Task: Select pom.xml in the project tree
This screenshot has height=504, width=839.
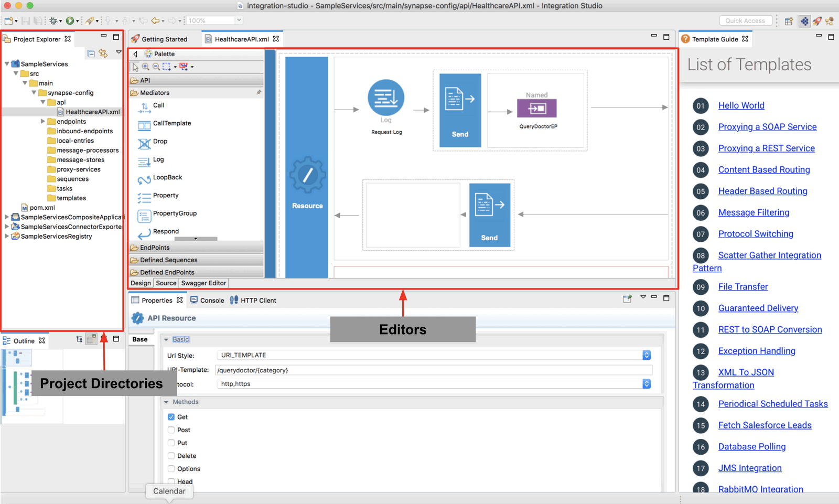Action: (x=38, y=208)
